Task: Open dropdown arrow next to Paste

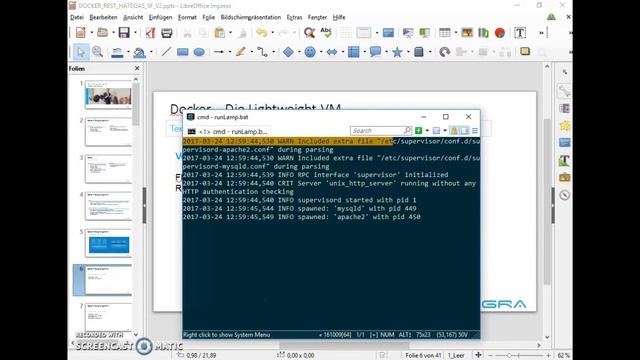Action: (231, 33)
